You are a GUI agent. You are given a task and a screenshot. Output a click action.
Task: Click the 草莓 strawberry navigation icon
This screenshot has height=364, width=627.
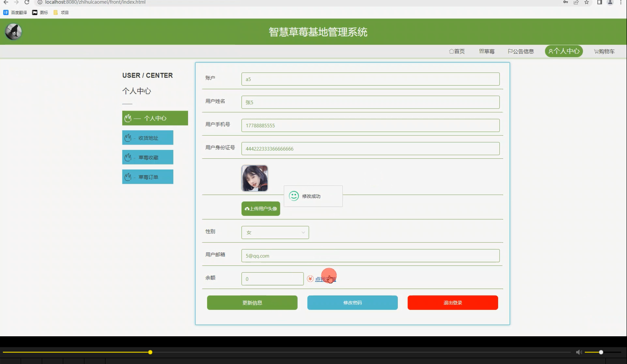(481, 51)
